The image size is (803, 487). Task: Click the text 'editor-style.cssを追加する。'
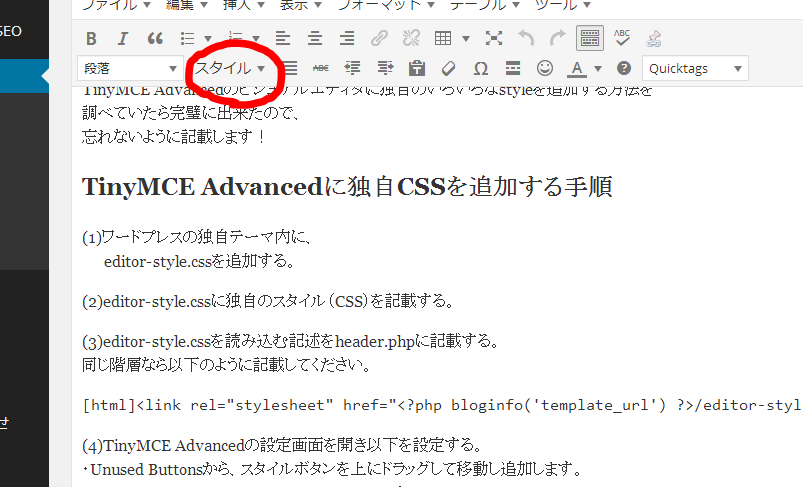[200, 262]
